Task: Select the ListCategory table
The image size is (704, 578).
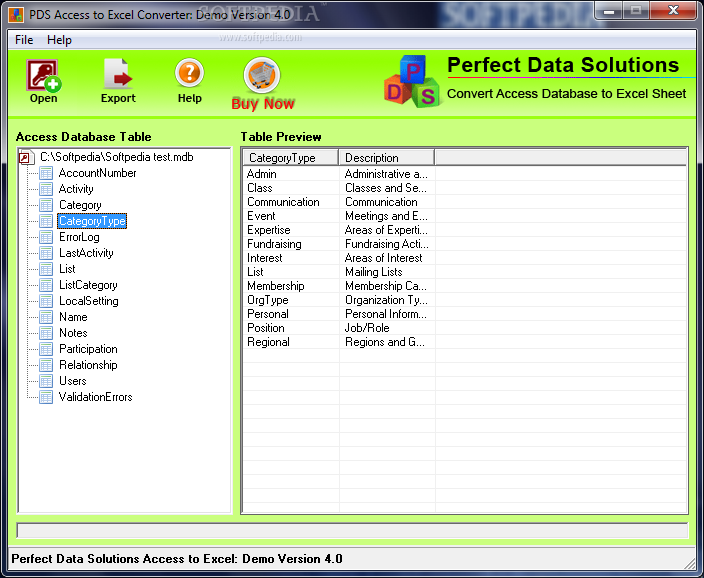Action: 88,285
